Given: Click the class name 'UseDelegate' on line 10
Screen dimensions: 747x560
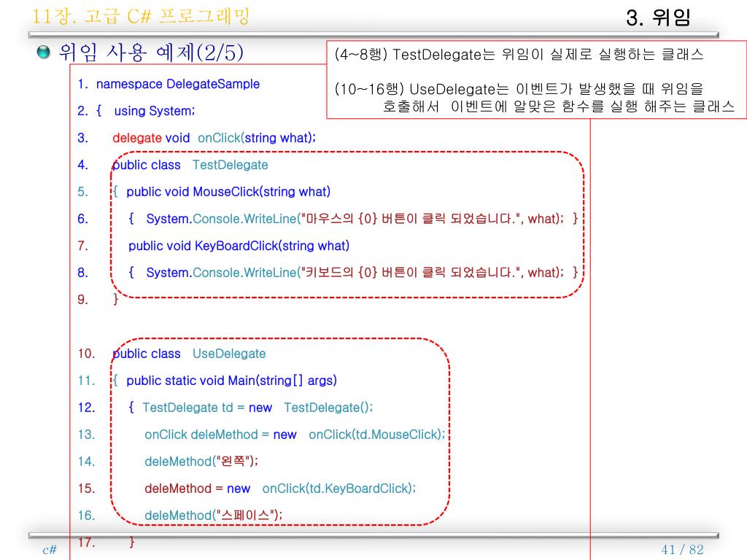Looking at the screenshot, I should tap(229, 354).
